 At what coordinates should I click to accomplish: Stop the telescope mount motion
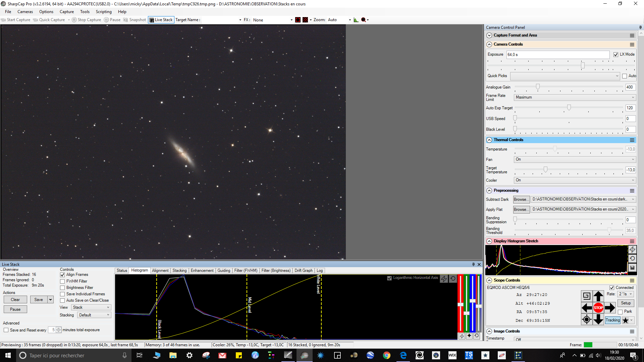click(x=598, y=308)
